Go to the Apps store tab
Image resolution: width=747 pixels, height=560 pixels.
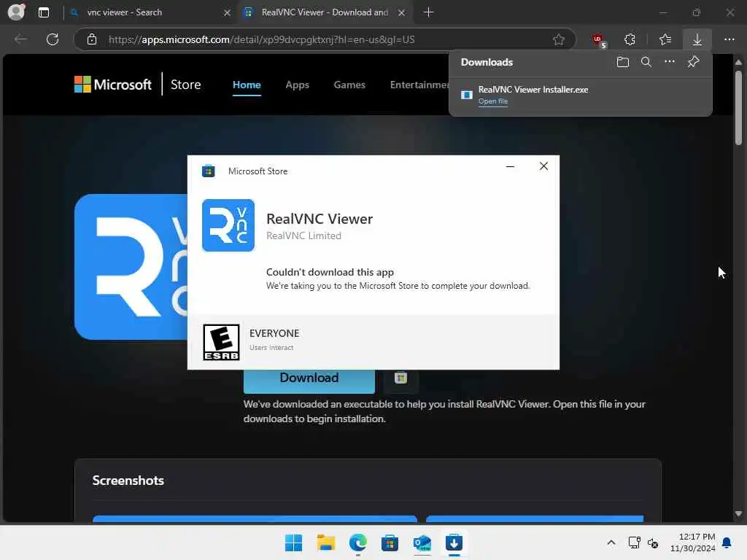298,85
